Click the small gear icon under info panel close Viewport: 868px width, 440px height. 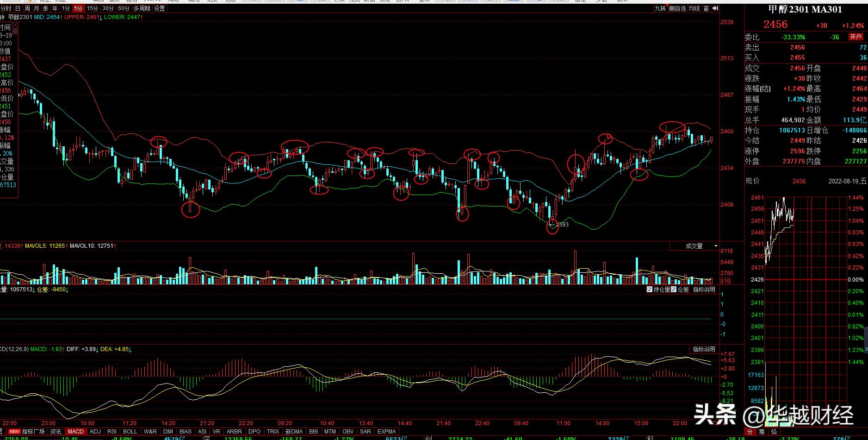15,31
